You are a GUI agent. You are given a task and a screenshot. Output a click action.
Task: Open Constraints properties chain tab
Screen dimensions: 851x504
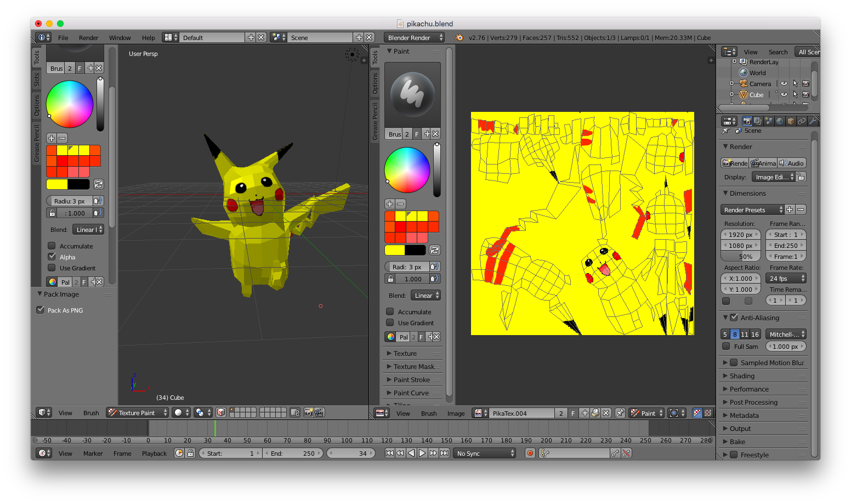point(802,121)
